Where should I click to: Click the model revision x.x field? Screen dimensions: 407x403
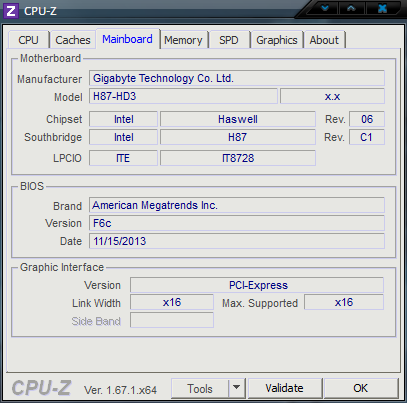tap(332, 96)
